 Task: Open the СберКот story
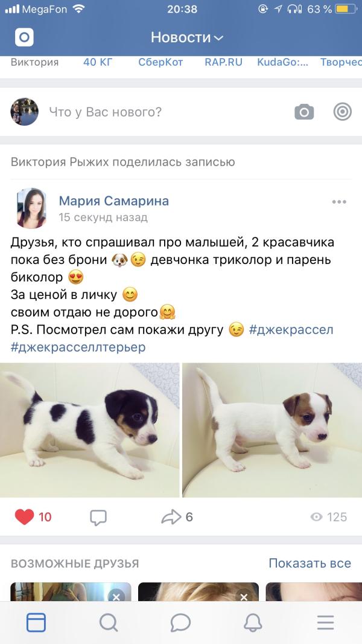click(160, 62)
